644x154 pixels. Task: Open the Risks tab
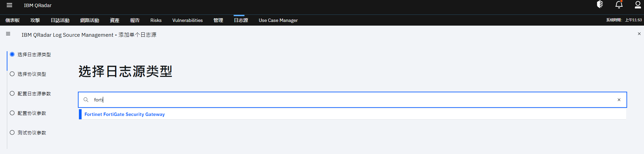click(156, 20)
